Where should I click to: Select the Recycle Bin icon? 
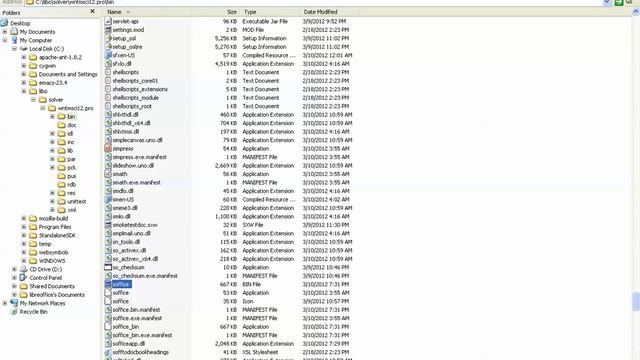click(14, 311)
